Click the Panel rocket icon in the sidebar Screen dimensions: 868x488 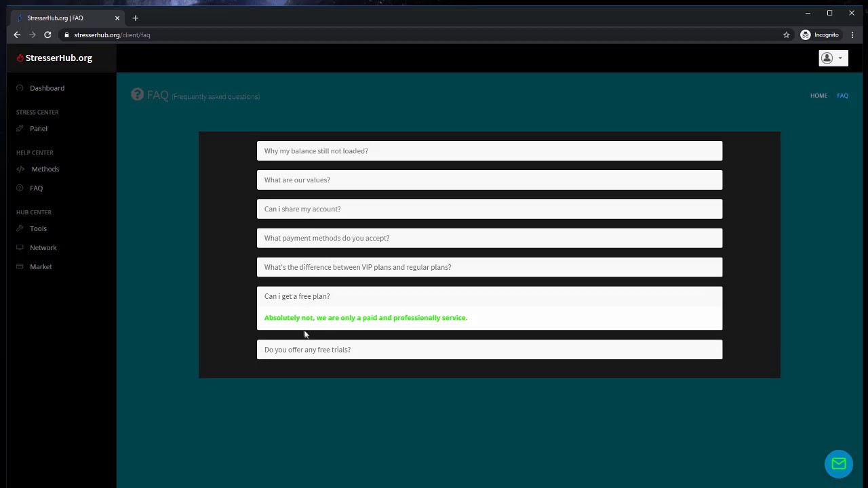click(x=20, y=129)
